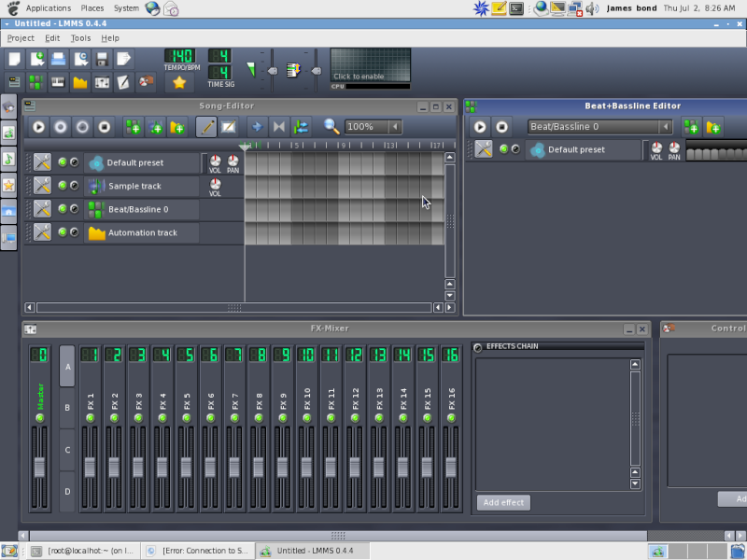Viewport: 747px width, 560px height.
Task: Add sample track in the Song-Editor toolbar
Action: [155, 127]
